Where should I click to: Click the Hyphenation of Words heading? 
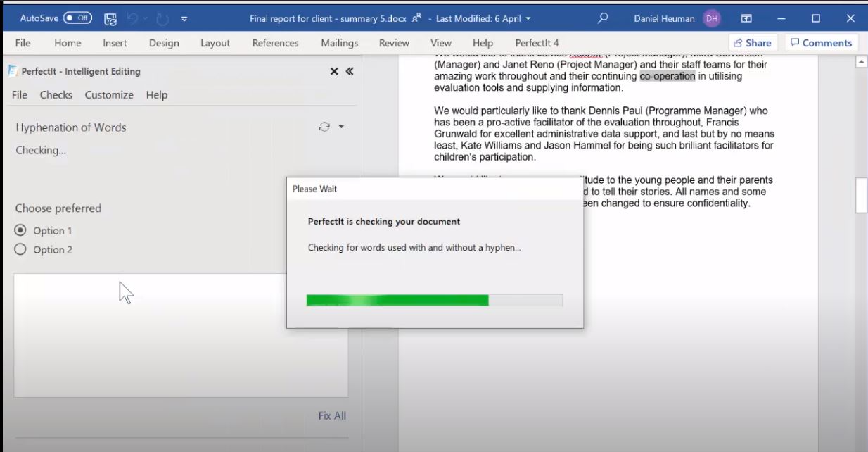[x=71, y=127]
